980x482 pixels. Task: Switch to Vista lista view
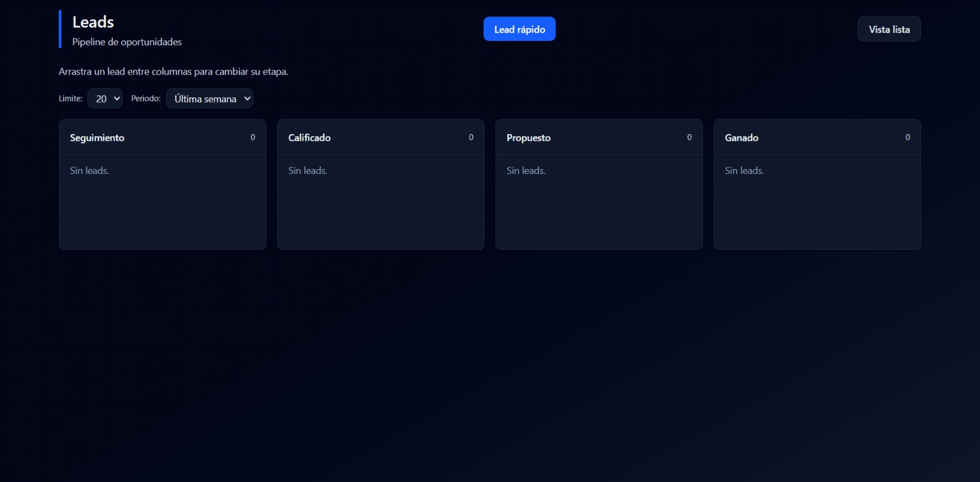tap(889, 29)
